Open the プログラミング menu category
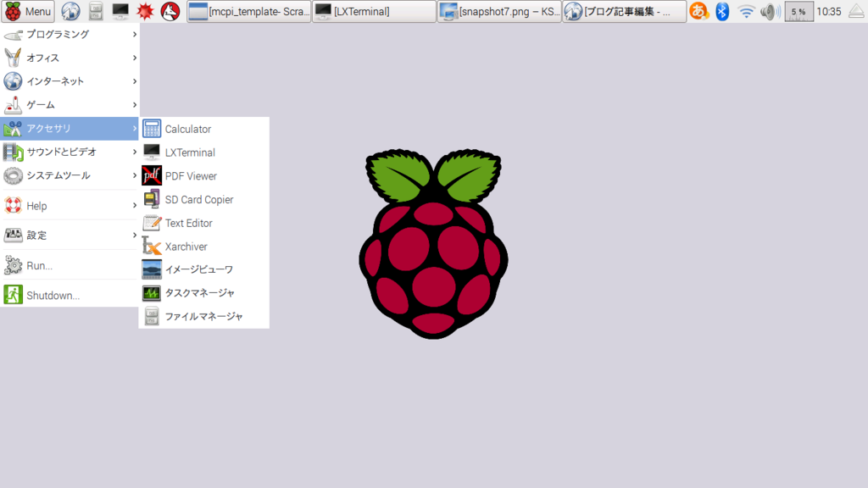868x488 pixels. coord(70,34)
